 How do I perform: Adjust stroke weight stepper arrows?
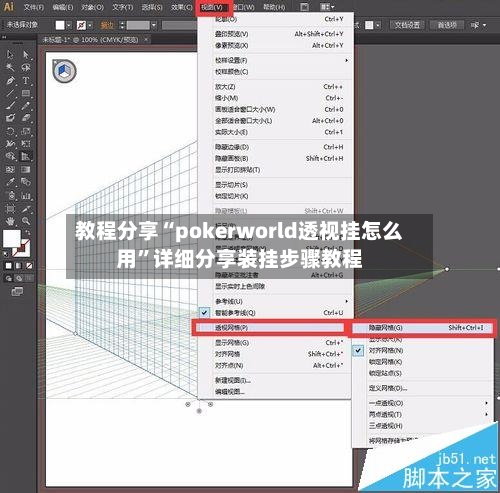click(122, 25)
